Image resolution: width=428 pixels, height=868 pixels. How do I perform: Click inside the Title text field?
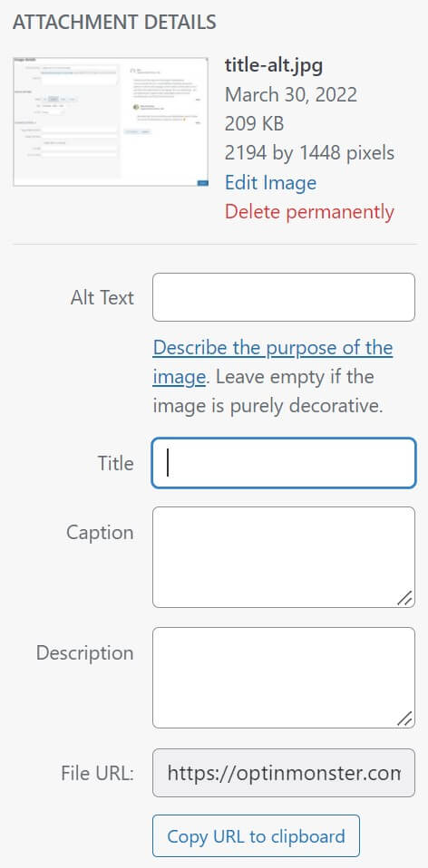(284, 463)
